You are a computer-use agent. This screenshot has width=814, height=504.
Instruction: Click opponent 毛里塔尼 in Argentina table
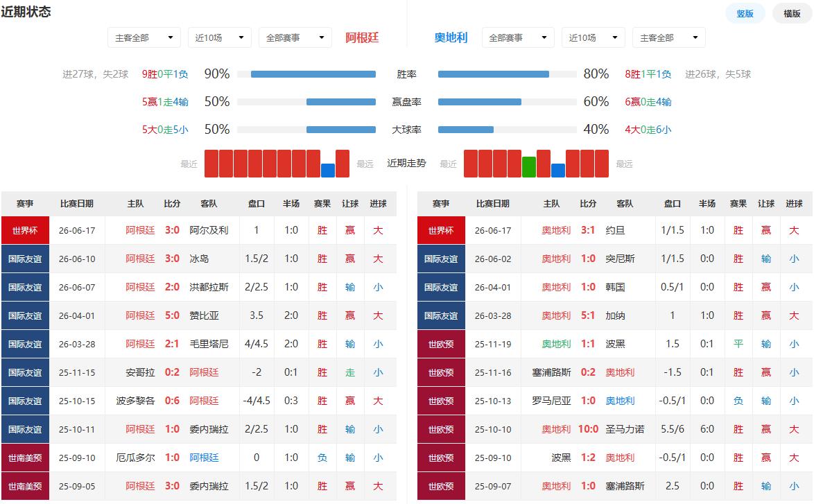[x=209, y=344]
